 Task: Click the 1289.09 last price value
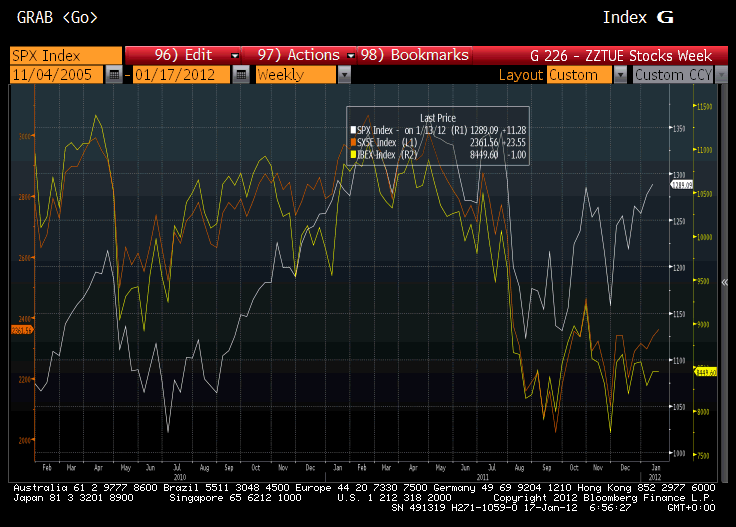coord(484,130)
